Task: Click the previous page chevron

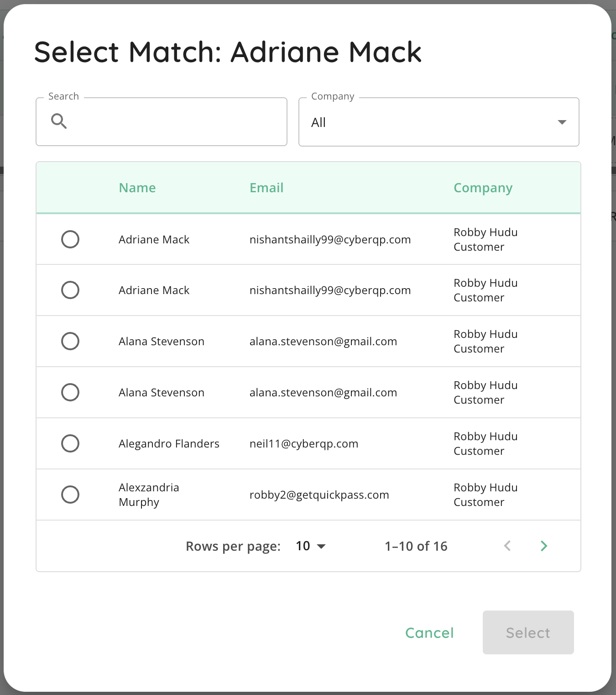Action: [x=507, y=546]
